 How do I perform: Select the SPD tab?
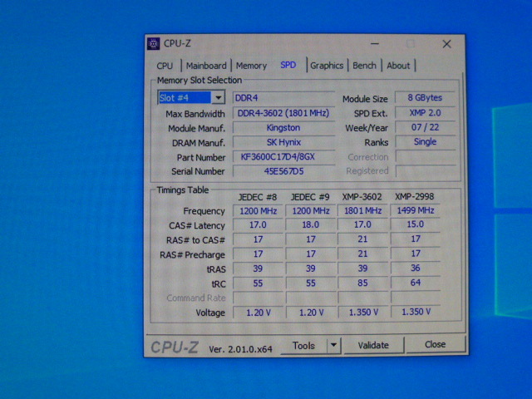(x=288, y=65)
